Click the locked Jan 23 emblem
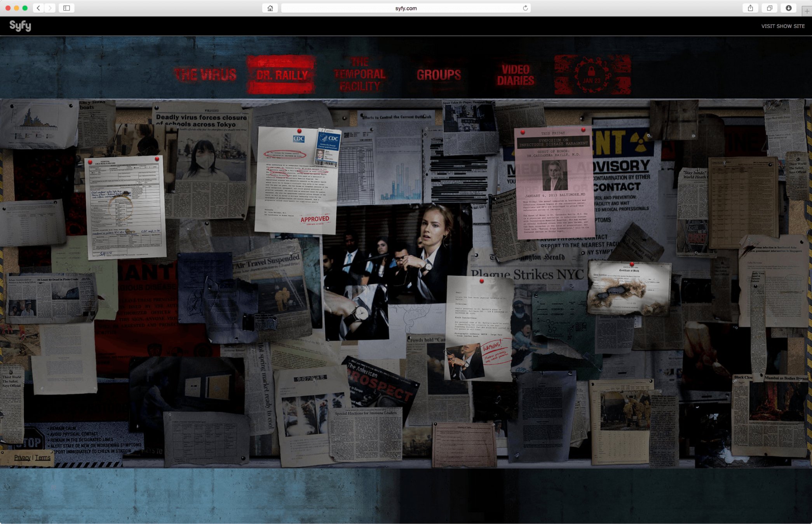The height and width of the screenshot is (524, 812). coord(592,75)
